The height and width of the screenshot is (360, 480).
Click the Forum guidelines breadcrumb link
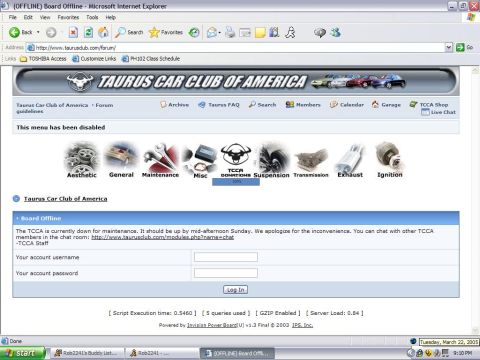[x=65, y=108]
